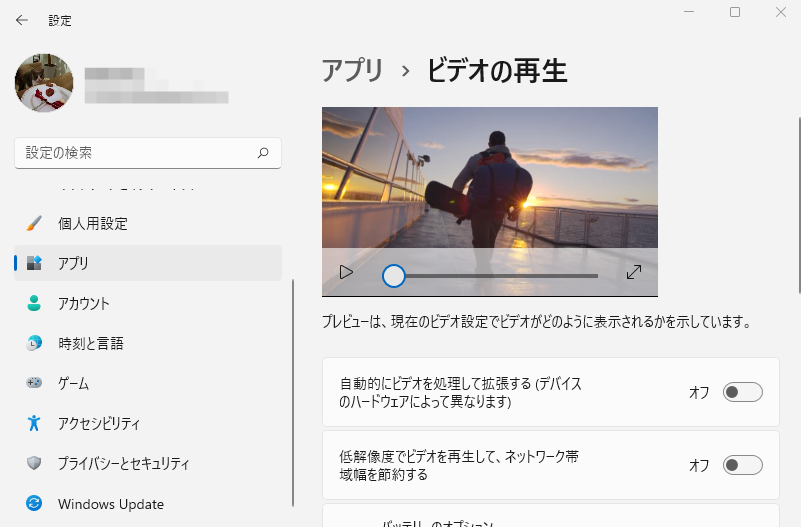Click the game controller icon

click(34, 382)
